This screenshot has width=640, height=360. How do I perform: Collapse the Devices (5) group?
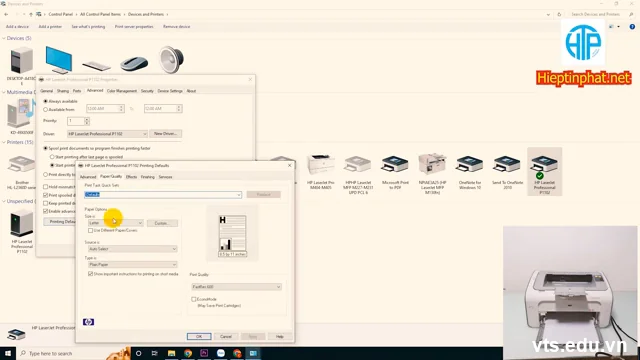4,38
